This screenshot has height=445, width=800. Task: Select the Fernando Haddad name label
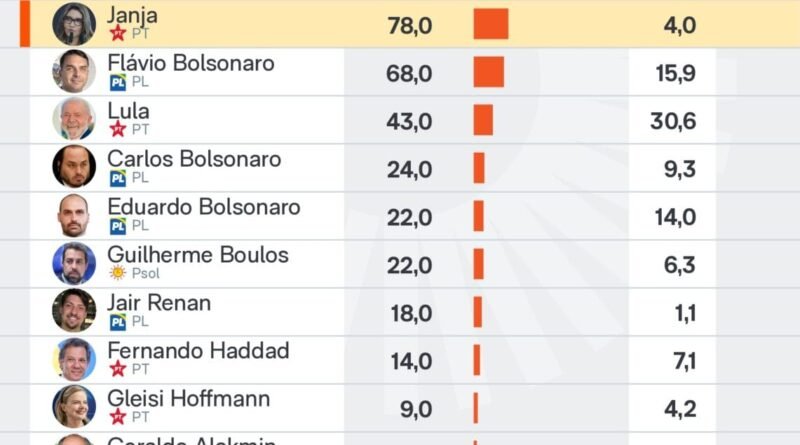pyautogui.click(x=198, y=350)
